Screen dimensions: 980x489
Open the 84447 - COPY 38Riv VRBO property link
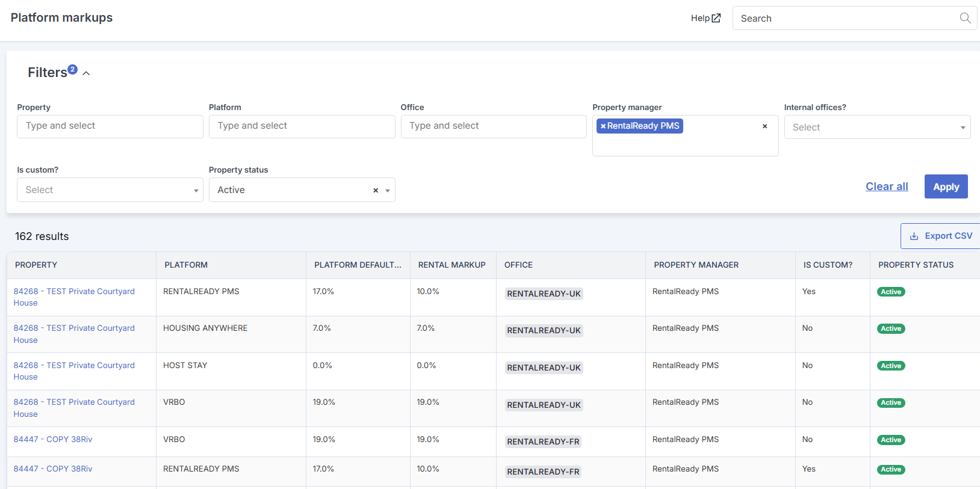53,439
